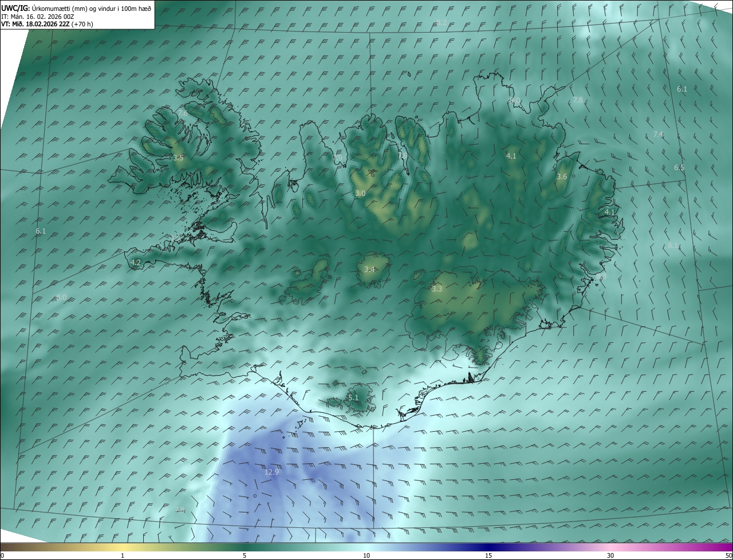Click the 3.6 value on the map

pos(562,177)
